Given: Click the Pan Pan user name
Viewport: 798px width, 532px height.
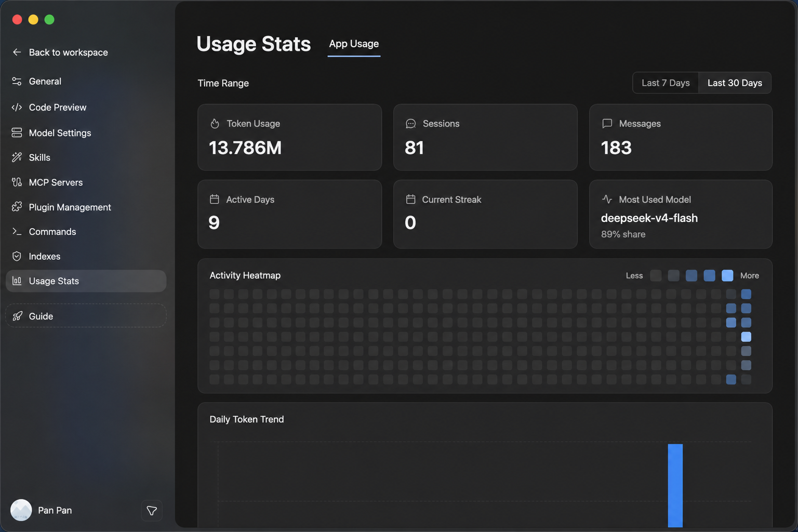Looking at the screenshot, I should (x=55, y=510).
